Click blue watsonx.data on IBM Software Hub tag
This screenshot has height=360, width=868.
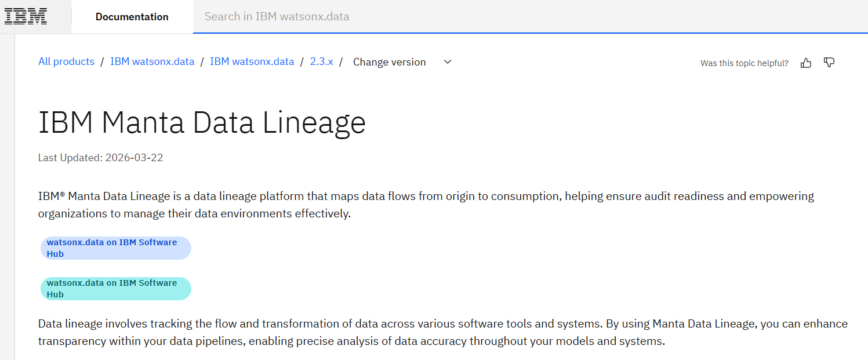[x=116, y=248]
